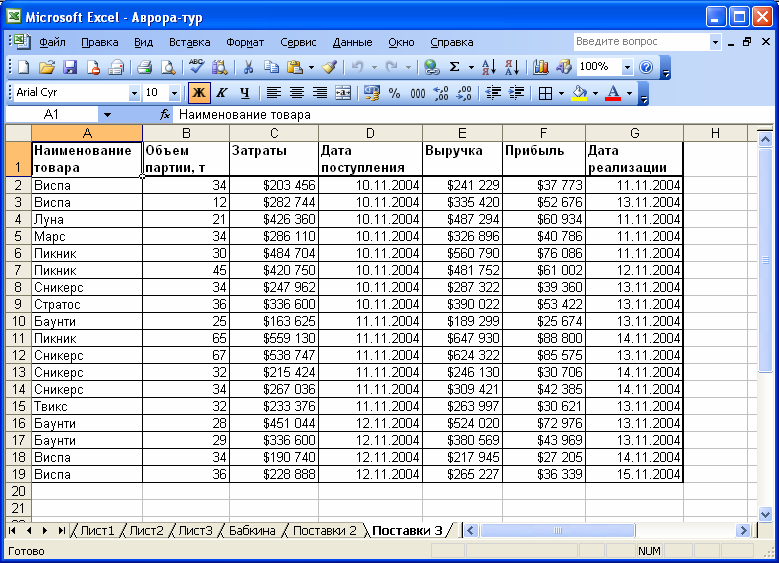Switch to the Бабкина sheet tab

(252, 531)
